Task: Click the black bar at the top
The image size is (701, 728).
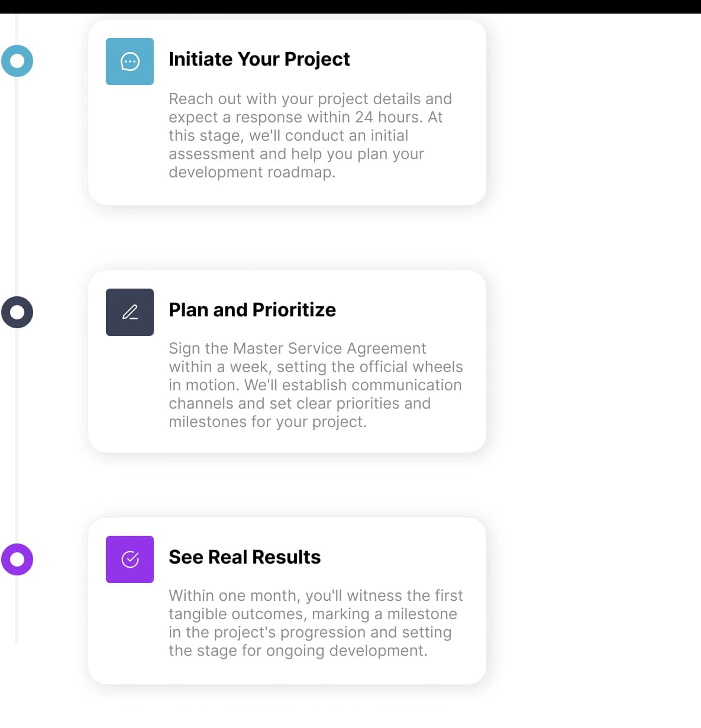Action: coord(350,7)
